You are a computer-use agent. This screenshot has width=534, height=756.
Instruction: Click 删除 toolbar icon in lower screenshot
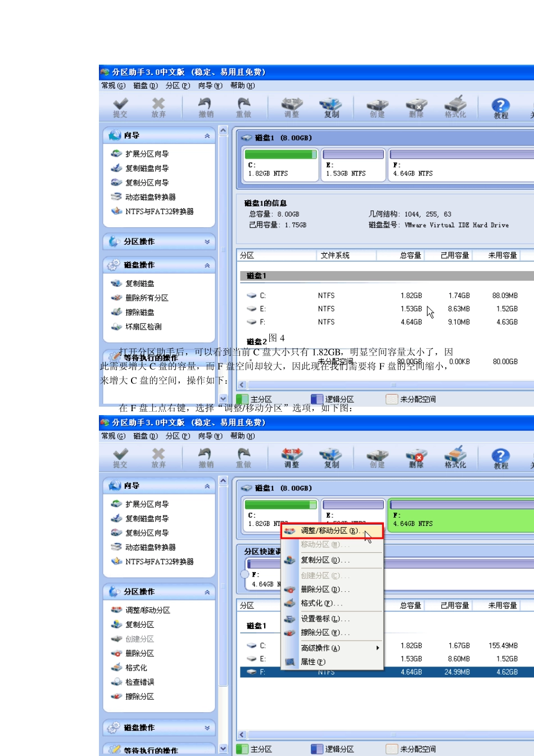pyautogui.click(x=417, y=458)
